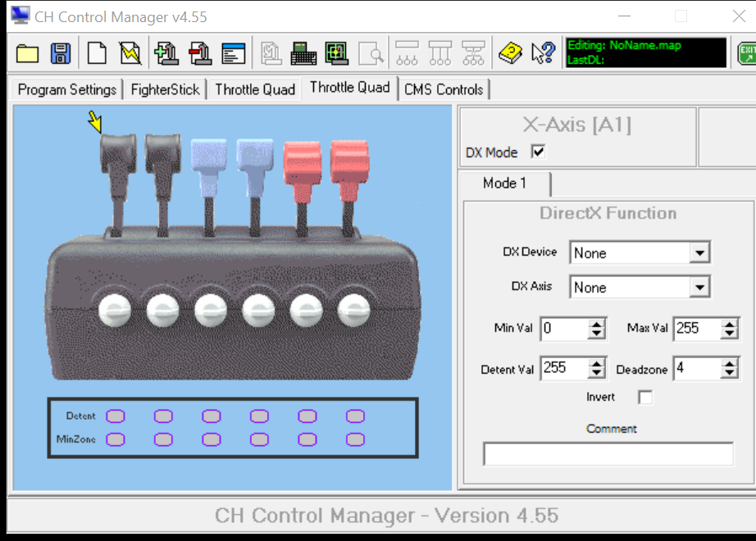Uncheck the DX Mode checkbox

pos(538,152)
